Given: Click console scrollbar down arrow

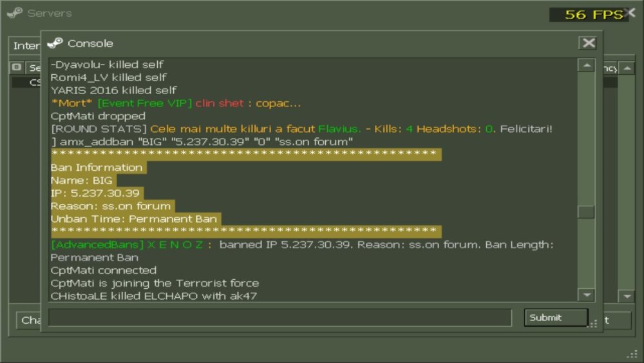Looking at the screenshot, I should (587, 295).
